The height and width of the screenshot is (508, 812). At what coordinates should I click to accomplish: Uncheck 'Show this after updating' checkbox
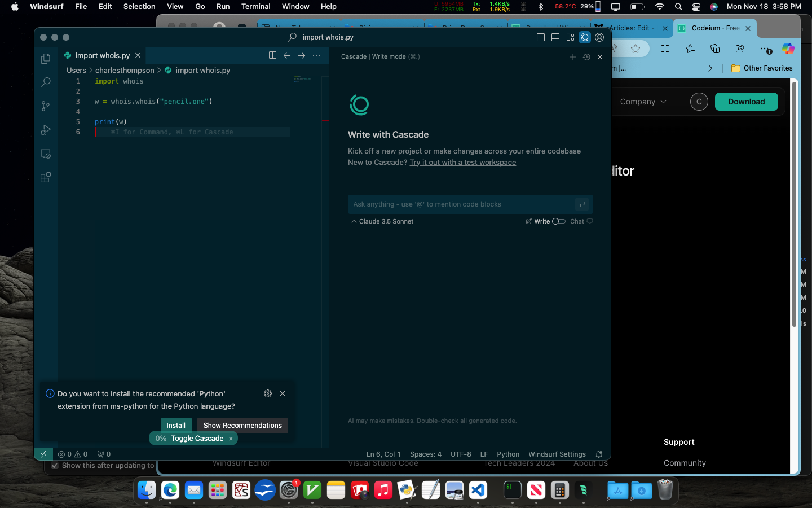click(55, 466)
